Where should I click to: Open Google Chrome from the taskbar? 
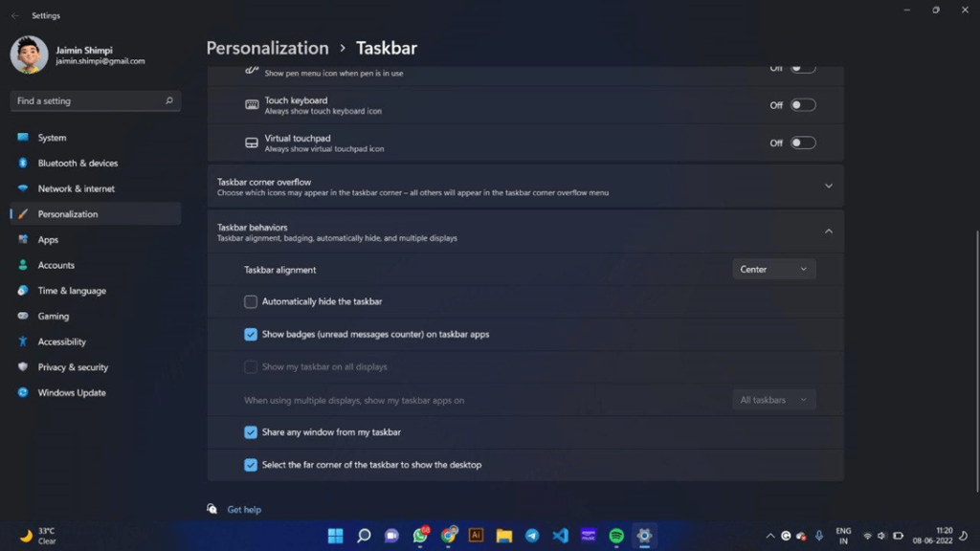click(448, 536)
